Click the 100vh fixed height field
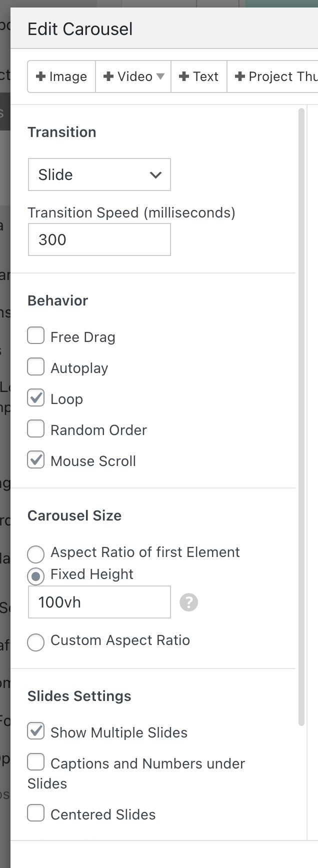This screenshot has height=868, width=318. coord(99,602)
